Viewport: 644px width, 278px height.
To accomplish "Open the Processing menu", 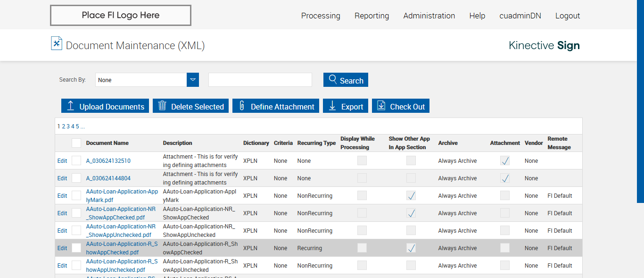I will (x=321, y=16).
